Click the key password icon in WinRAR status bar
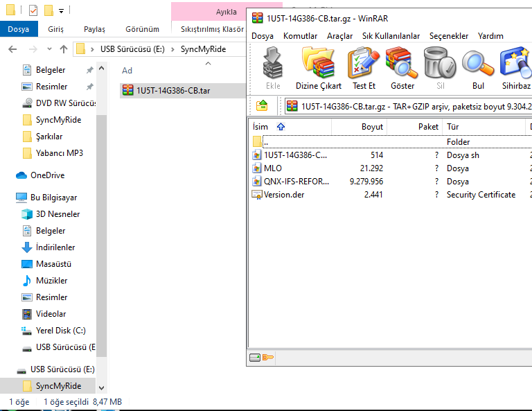 (x=267, y=358)
